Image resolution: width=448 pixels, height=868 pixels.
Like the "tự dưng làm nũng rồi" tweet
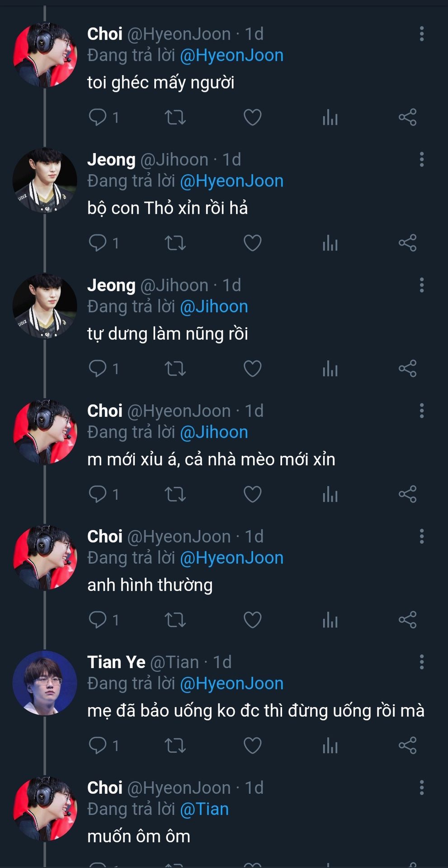[x=252, y=369]
